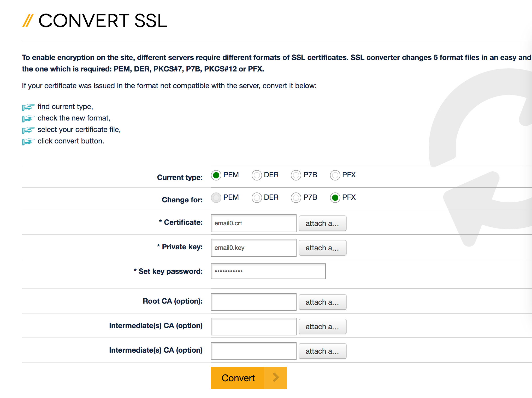The width and height of the screenshot is (532, 398).
Task: Click hand pointer icon beside 'select your certificate file'
Action: pos(28,130)
